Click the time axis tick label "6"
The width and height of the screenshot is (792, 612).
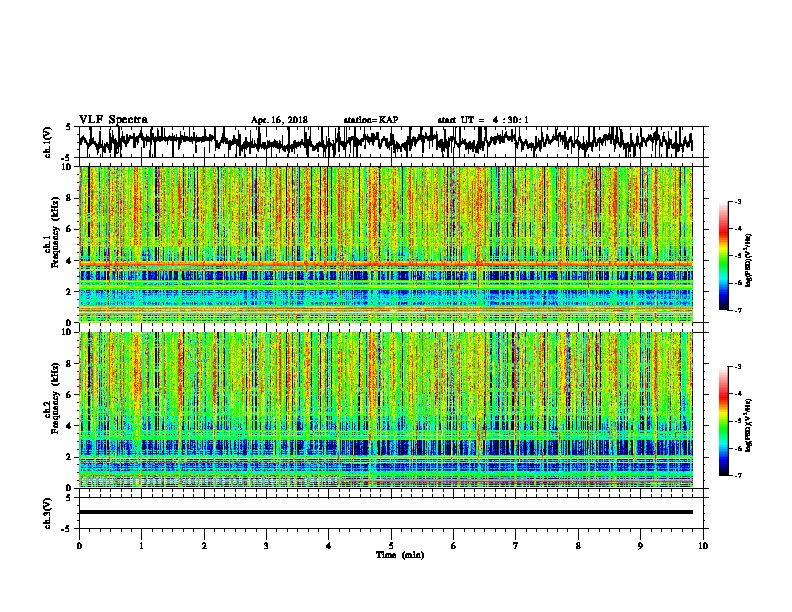(454, 546)
